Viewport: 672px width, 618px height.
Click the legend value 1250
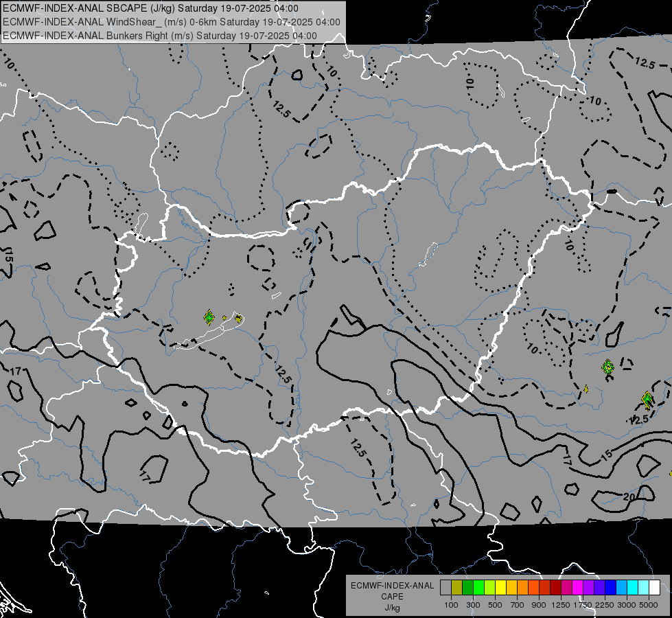(x=561, y=605)
